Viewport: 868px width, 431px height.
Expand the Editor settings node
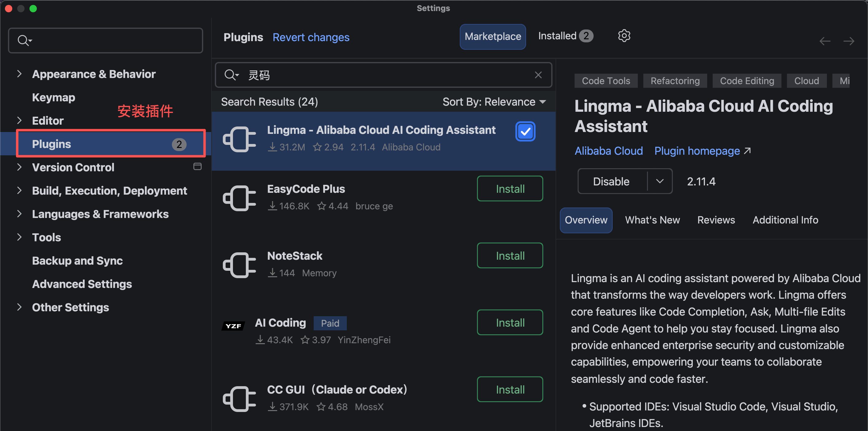coord(19,120)
